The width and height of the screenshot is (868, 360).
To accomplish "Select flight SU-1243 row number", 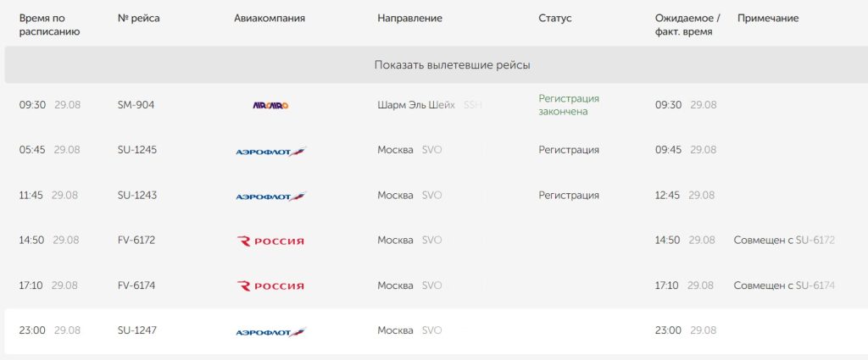I will coord(137,195).
